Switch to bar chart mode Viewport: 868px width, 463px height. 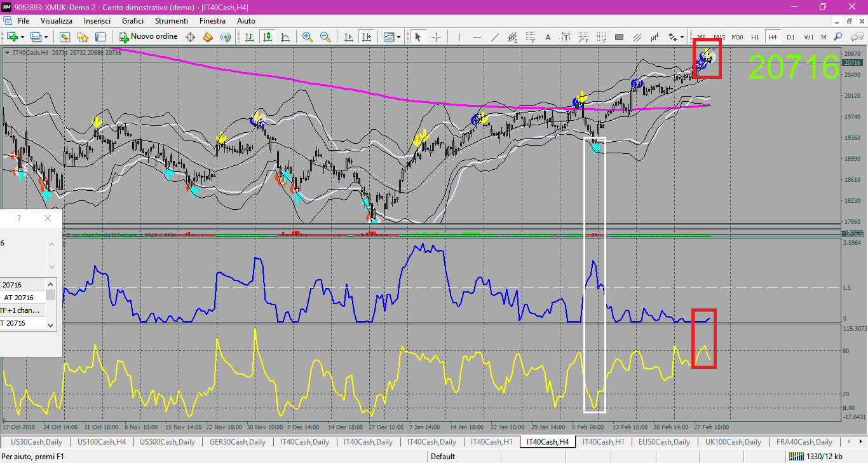(x=250, y=37)
